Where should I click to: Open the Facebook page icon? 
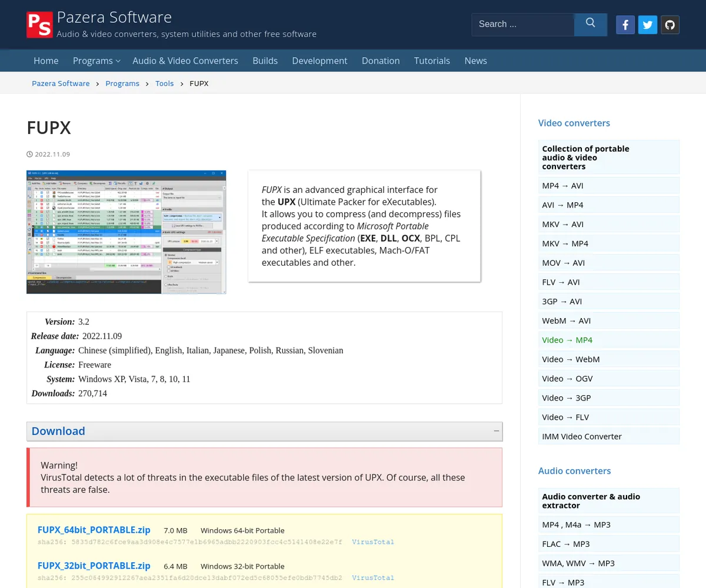[x=625, y=25]
